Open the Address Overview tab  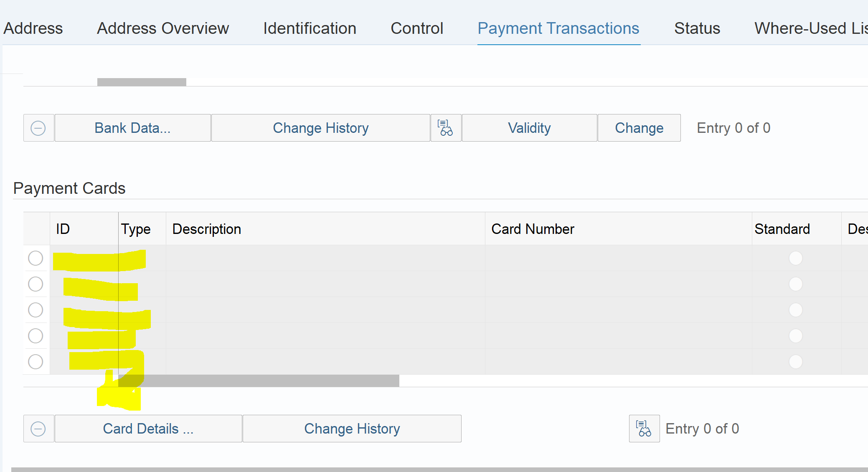[x=163, y=28]
